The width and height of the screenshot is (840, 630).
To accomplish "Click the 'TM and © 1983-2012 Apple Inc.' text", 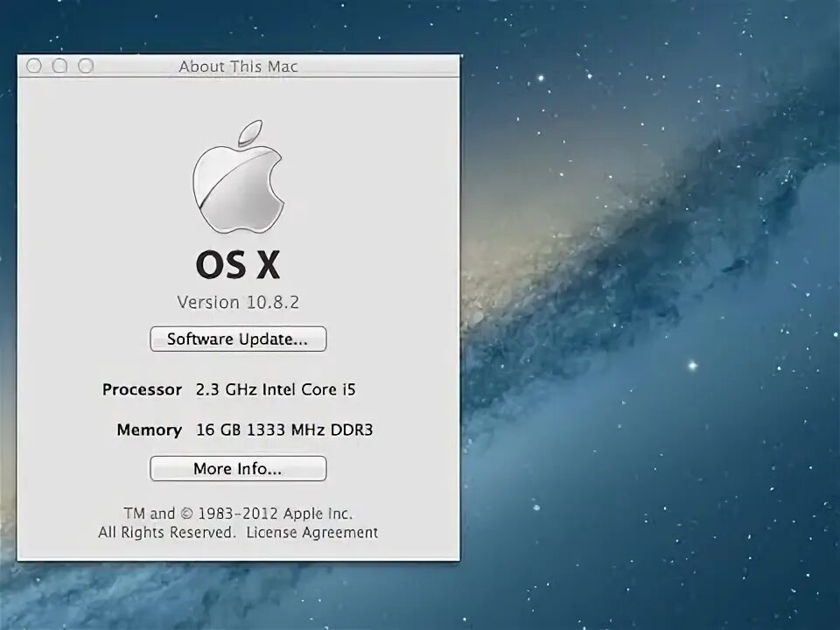I will (238, 514).
